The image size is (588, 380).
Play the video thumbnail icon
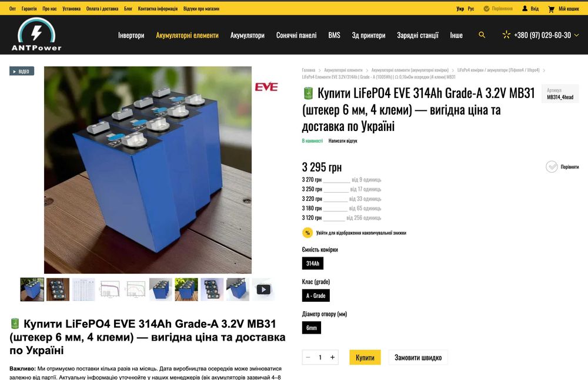point(263,290)
